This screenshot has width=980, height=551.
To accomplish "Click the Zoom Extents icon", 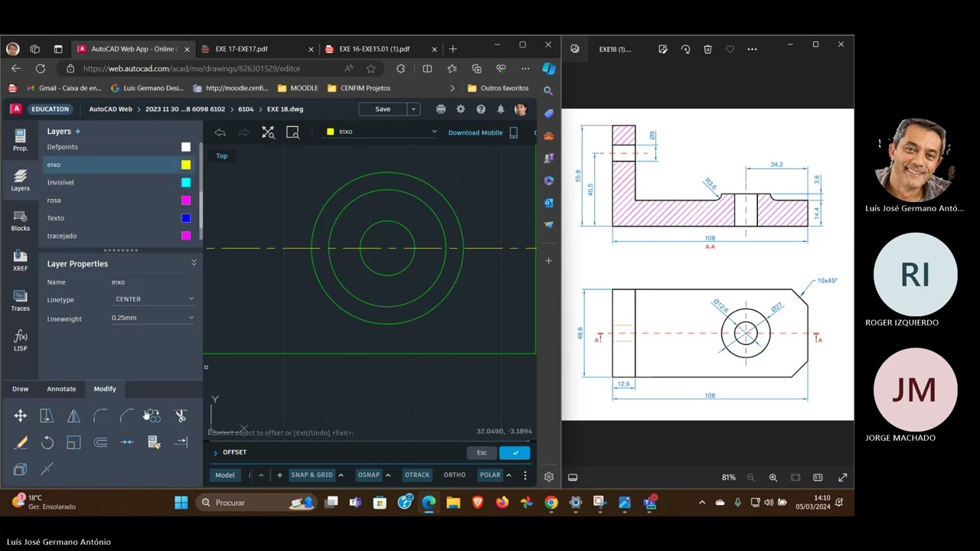I will (x=268, y=132).
